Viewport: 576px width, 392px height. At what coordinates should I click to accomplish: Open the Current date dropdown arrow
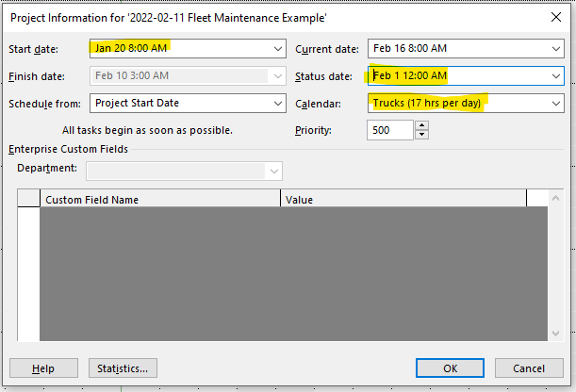pos(556,49)
